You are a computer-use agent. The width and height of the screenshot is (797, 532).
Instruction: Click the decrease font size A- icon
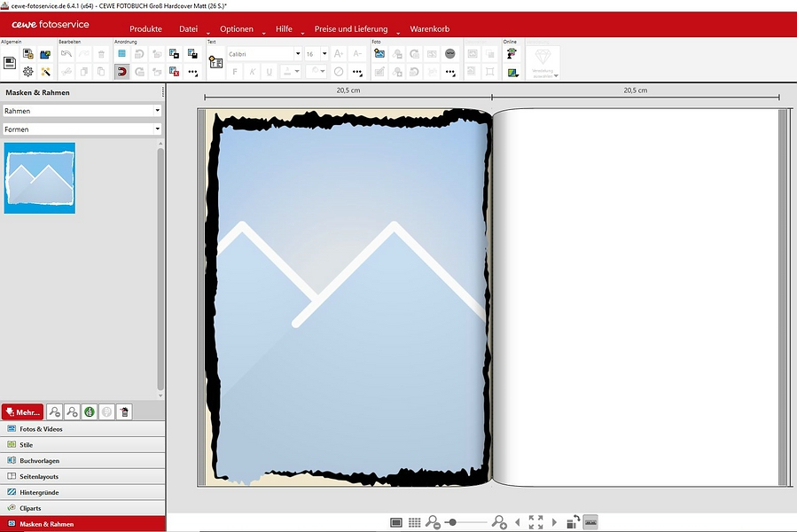coord(357,53)
